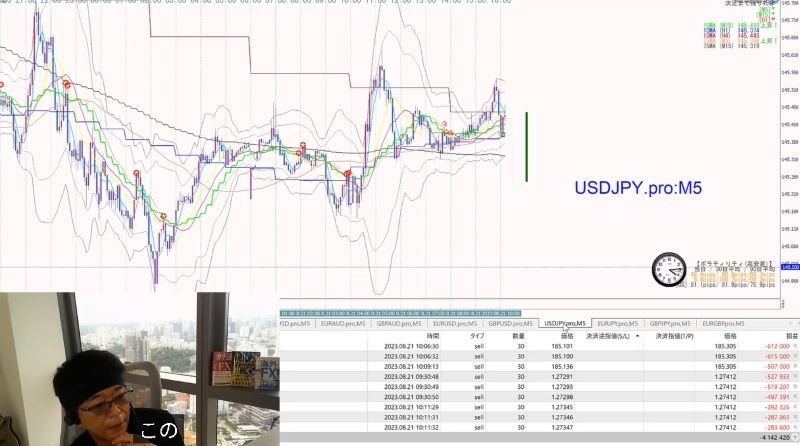Image resolution: width=800 pixels, height=446 pixels.
Task: Sort orders by the 数量 column header
Action: 518,336
